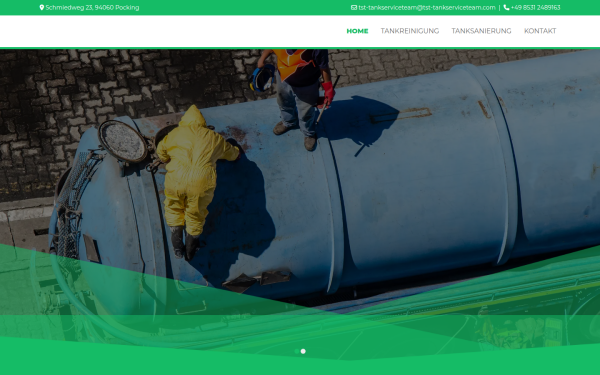
Task: Navigate to KONTAKT page
Action: click(x=540, y=31)
